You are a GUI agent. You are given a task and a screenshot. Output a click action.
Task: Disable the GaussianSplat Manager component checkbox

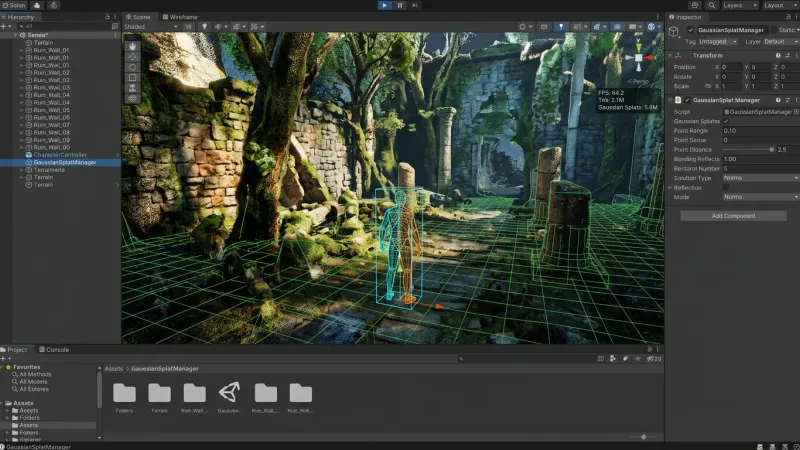[x=687, y=100]
